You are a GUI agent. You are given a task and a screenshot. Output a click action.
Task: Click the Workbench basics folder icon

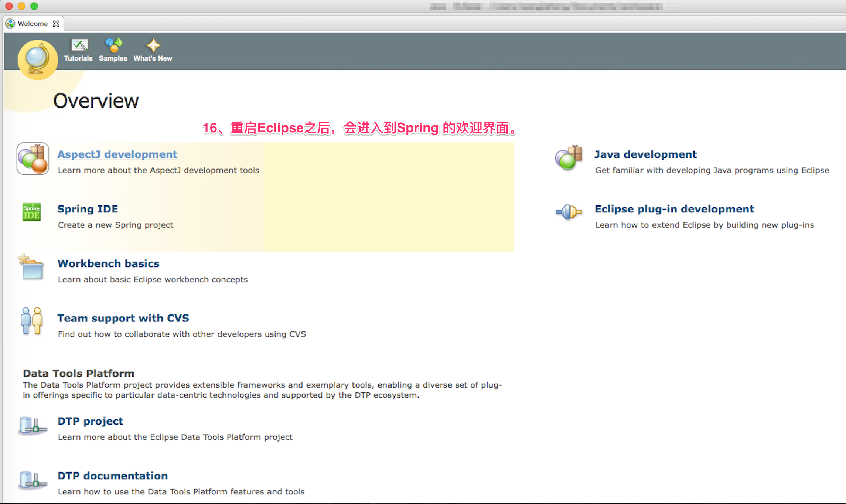31,266
